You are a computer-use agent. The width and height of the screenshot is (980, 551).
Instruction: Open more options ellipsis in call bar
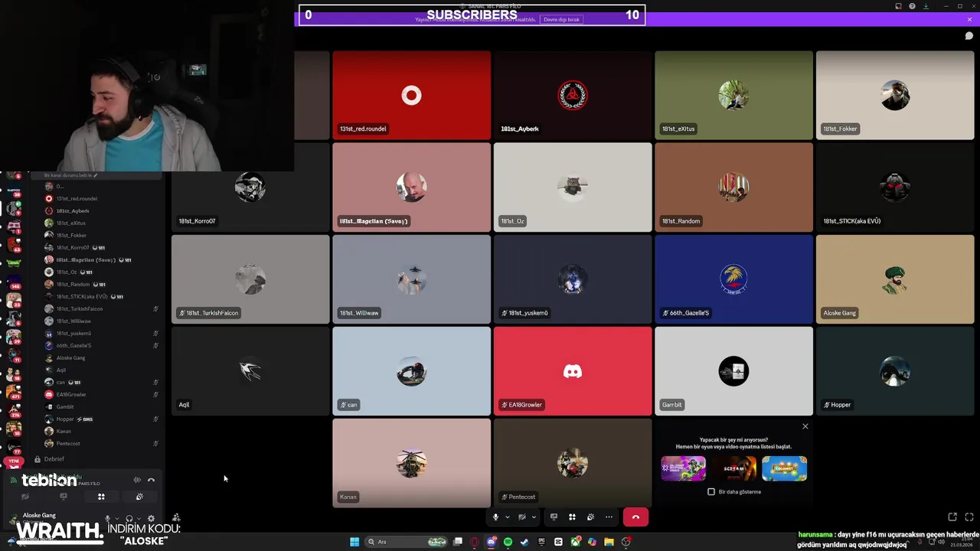coord(609,517)
